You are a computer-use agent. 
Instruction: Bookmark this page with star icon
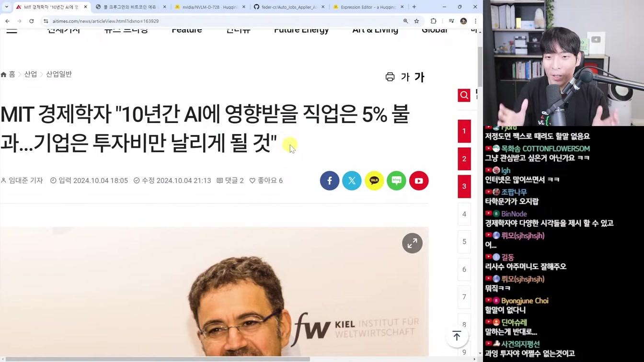[416, 21]
